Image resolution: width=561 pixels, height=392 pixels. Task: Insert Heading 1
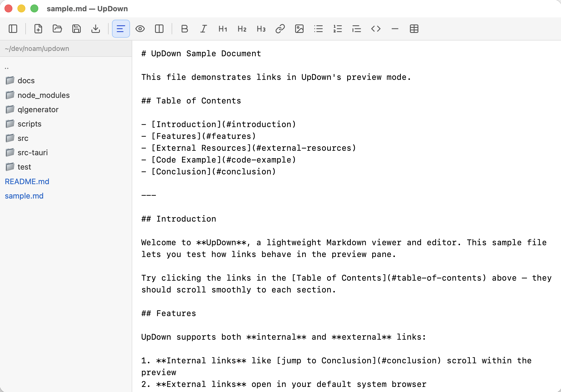(223, 29)
